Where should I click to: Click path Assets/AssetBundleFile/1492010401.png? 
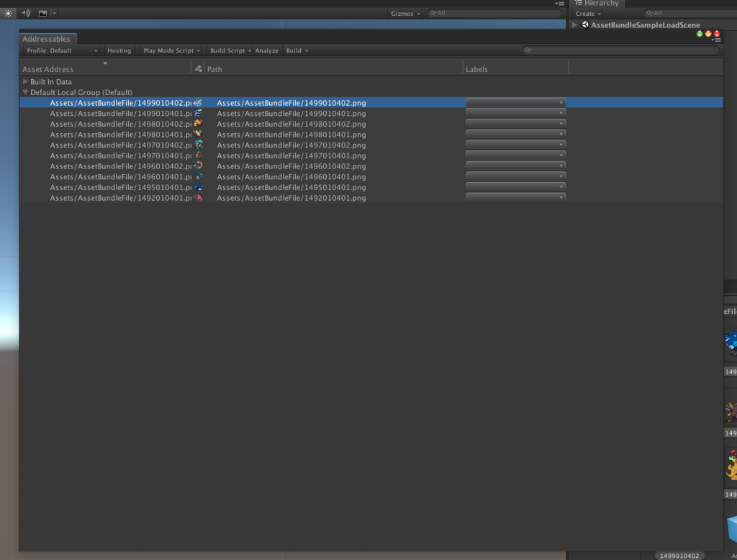(x=291, y=198)
